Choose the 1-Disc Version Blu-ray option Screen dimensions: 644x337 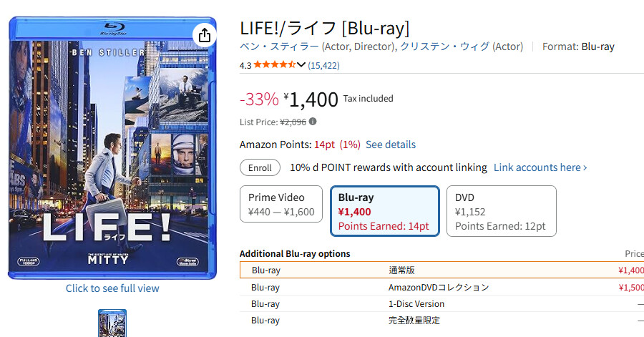441,304
